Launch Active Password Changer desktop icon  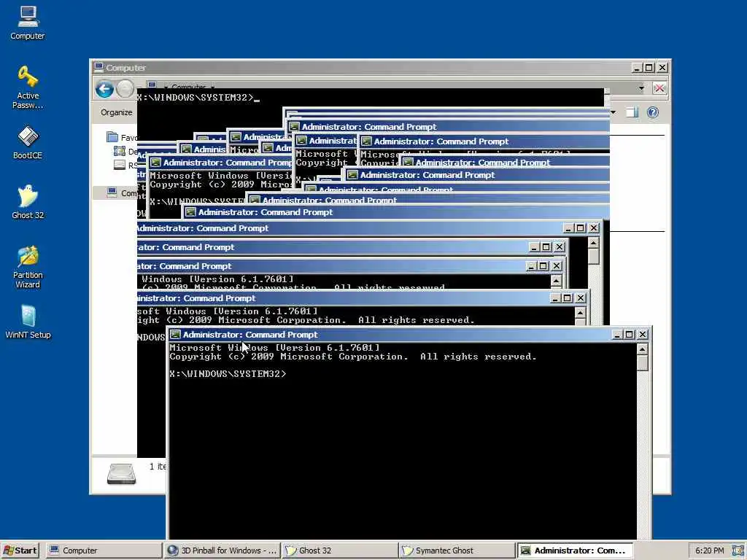pos(28,87)
